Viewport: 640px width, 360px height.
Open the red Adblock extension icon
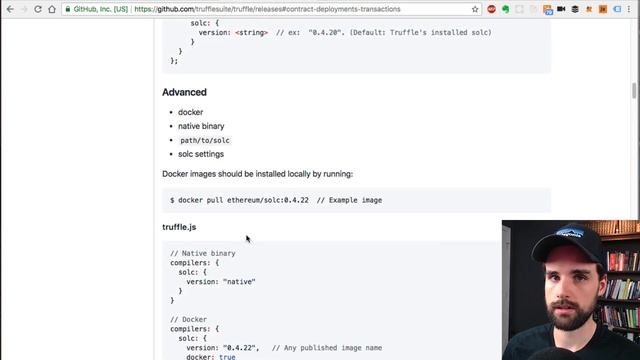pyautogui.click(x=491, y=9)
